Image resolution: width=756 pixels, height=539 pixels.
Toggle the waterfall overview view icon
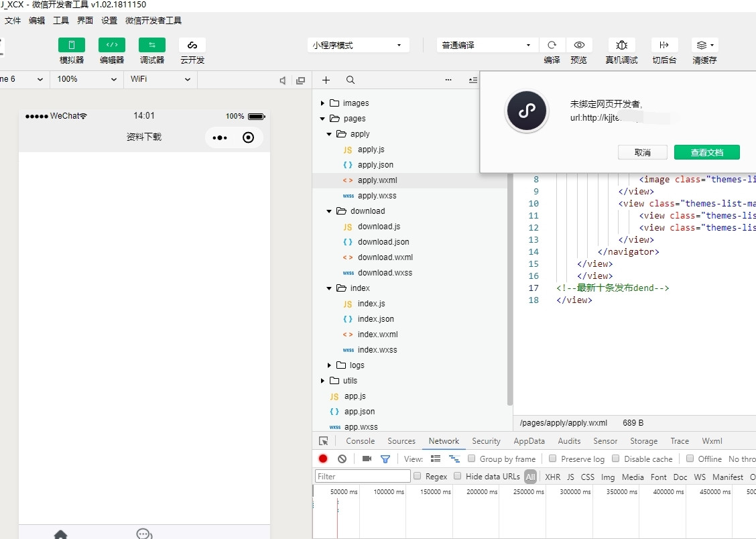click(454, 459)
